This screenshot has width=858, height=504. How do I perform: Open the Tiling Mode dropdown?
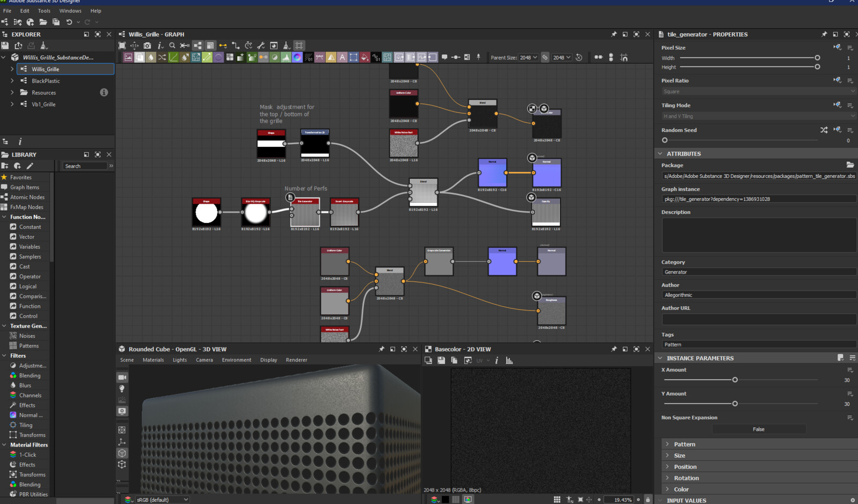pos(758,116)
